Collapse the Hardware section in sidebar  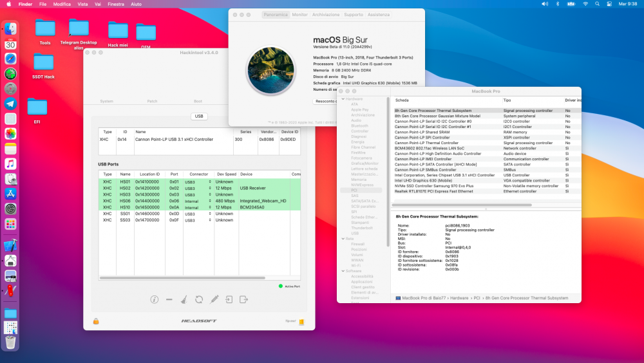[343, 98]
